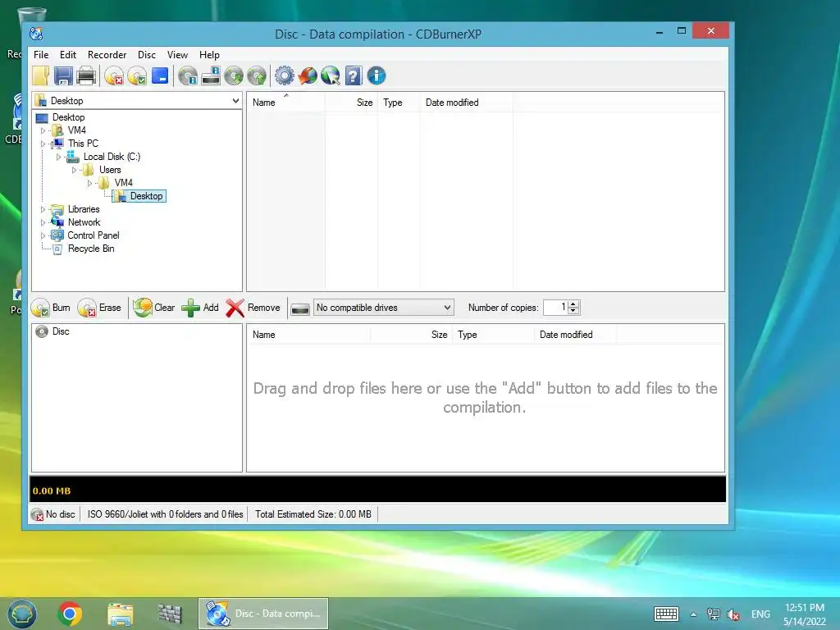
Task: Open help with the question mark icon
Action: (x=354, y=76)
